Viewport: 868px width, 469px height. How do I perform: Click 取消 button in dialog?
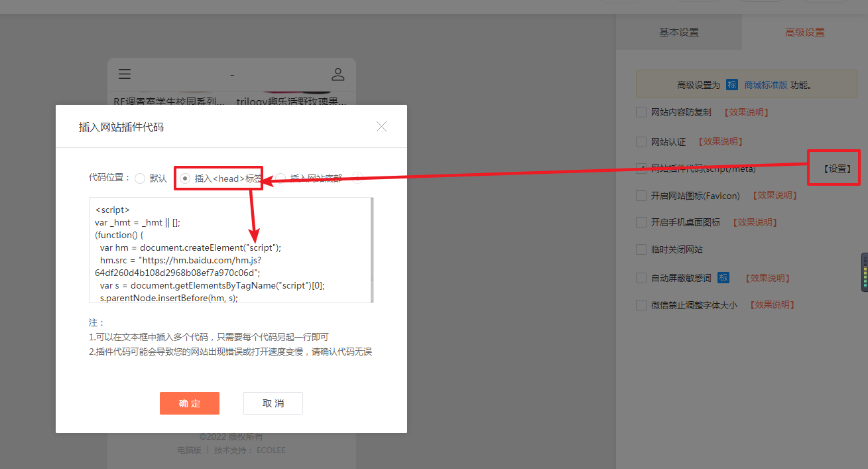click(273, 403)
